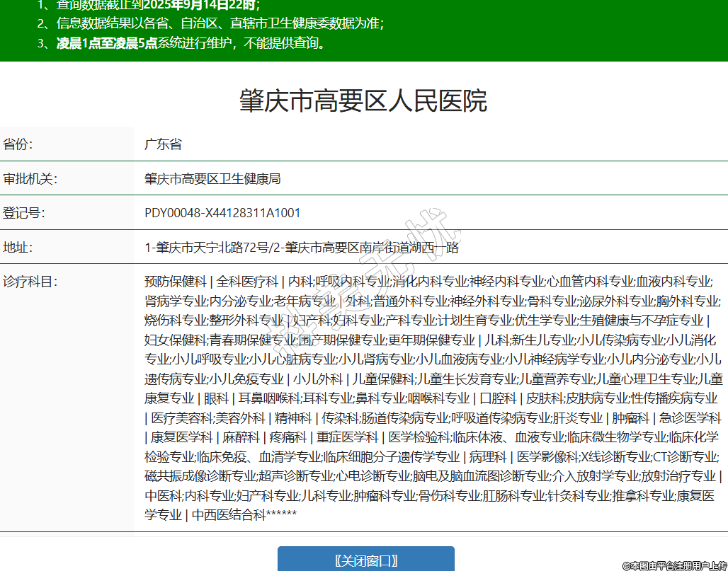Select the 广东省 province value
The height and width of the screenshot is (571, 728).
tap(163, 144)
